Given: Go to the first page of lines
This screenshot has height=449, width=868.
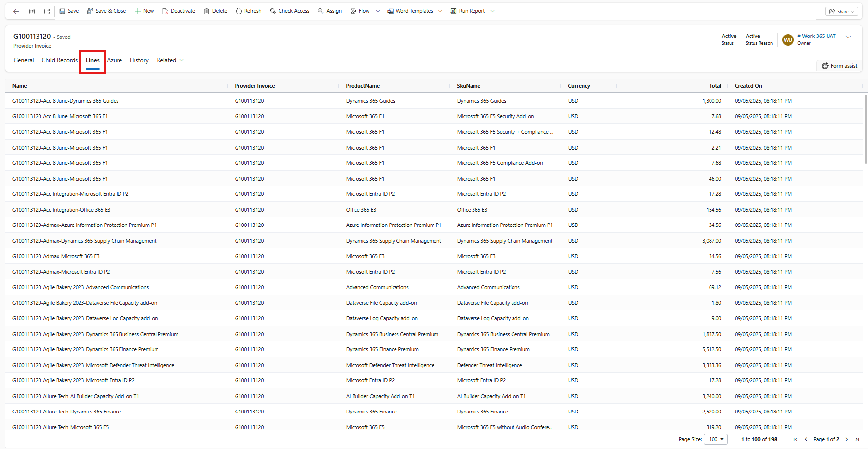Looking at the screenshot, I should 795,439.
